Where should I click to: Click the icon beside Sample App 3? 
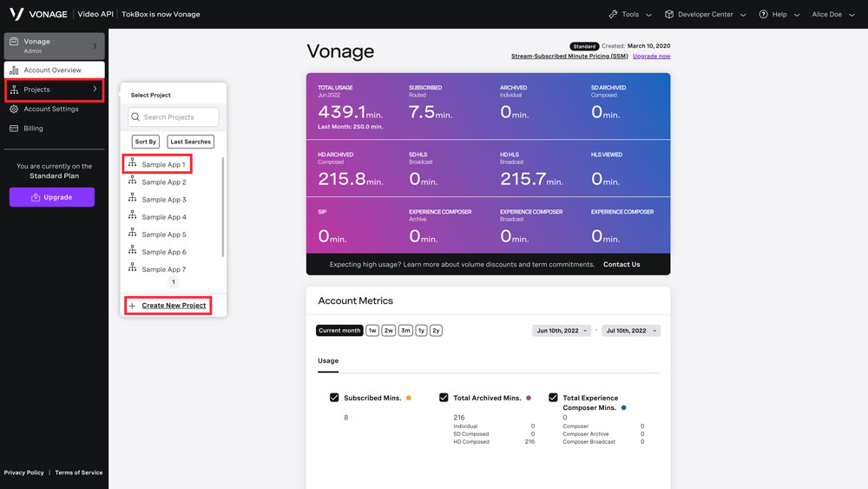click(x=132, y=198)
